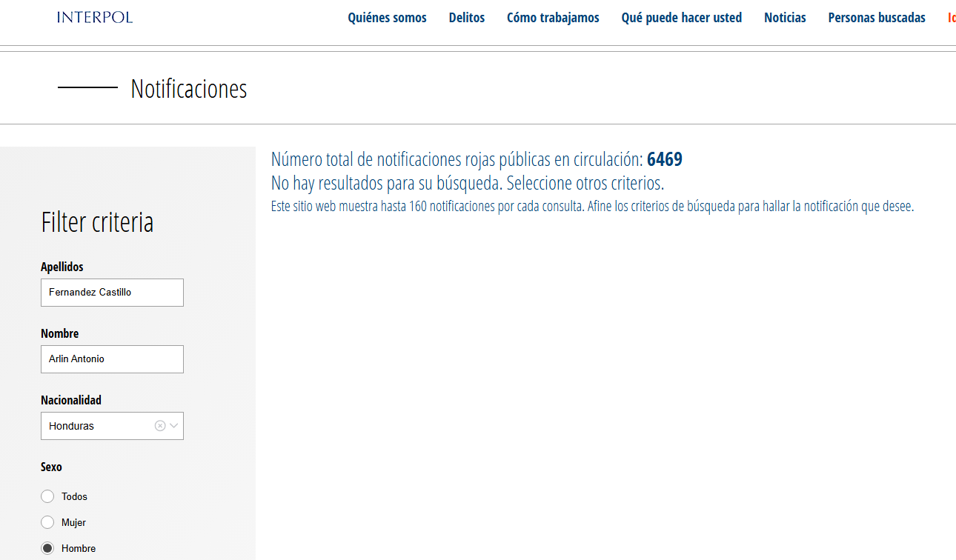
Task: Click the 6469 total notices count
Action: coord(664,159)
